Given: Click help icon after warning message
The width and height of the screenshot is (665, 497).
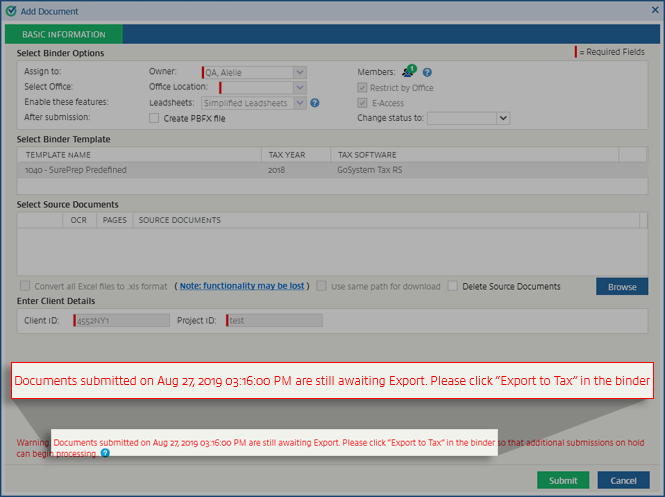Looking at the screenshot, I should (x=105, y=453).
